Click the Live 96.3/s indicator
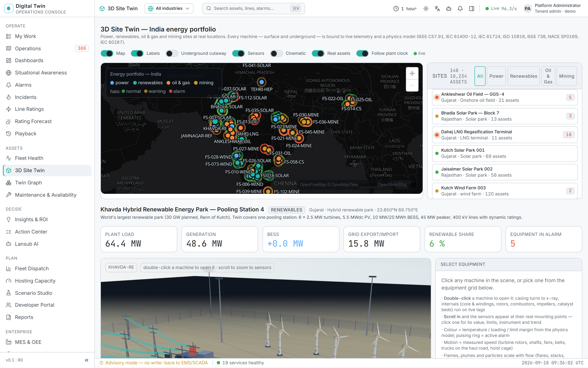This screenshot has width=588, height=368. (x=501, y=9)
